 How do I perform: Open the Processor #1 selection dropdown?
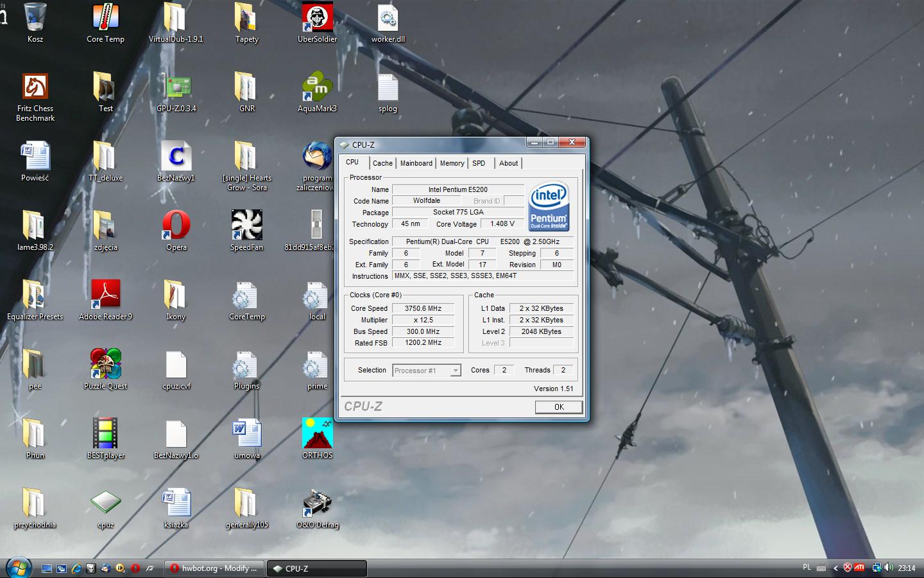pyautogui.click(x=427, y=371)
